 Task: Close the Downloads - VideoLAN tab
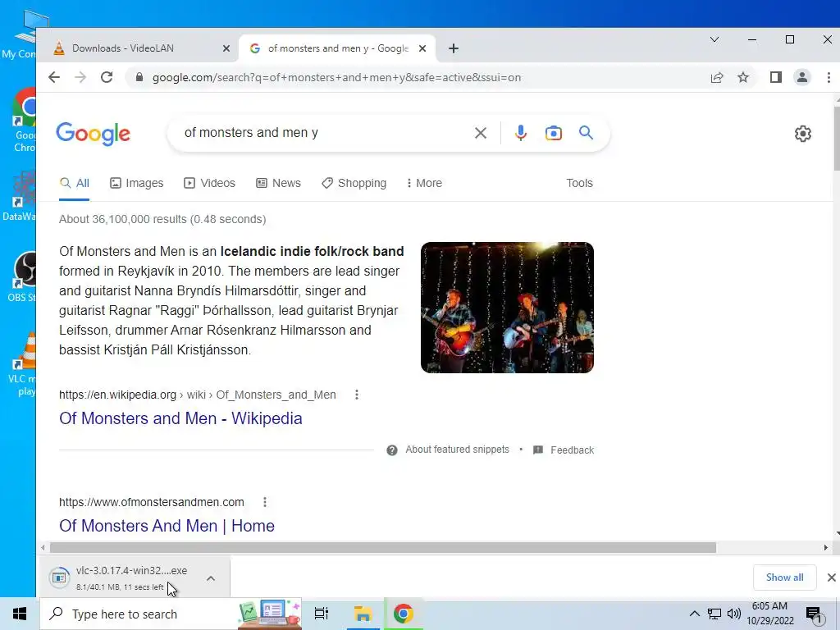click(x=226, y=48)
